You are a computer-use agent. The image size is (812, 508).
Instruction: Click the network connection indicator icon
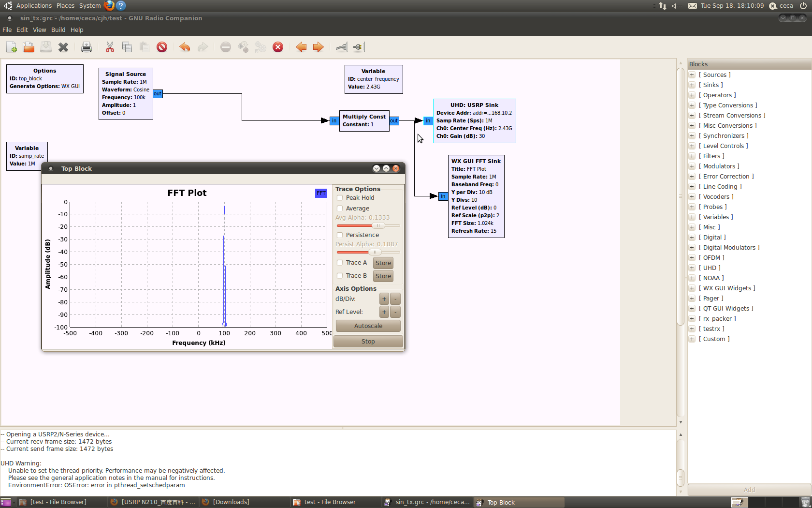(x=663, y=6)
